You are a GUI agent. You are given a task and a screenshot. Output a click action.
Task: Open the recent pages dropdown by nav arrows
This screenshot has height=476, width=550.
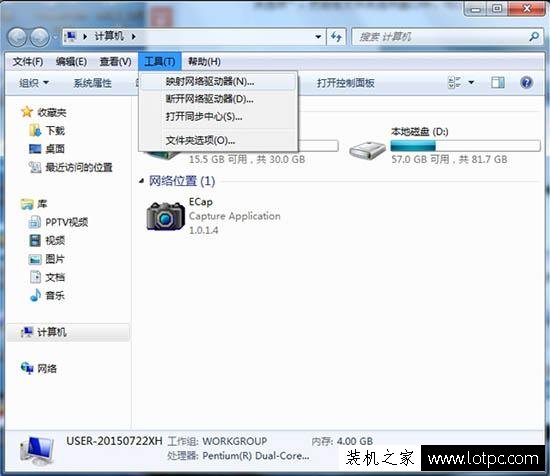tap(55, 37)
